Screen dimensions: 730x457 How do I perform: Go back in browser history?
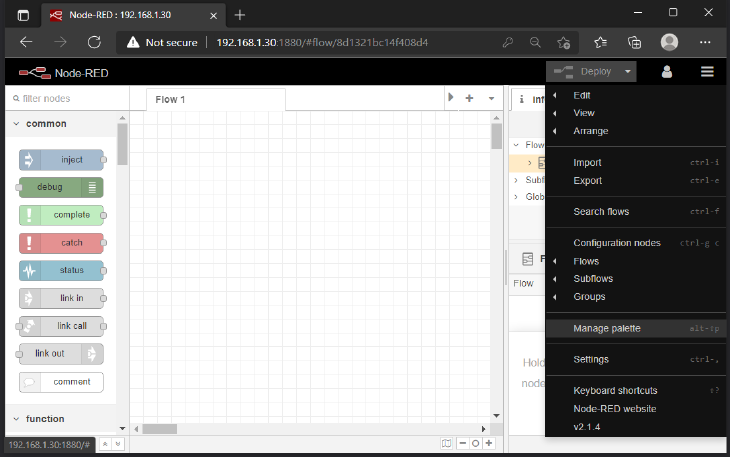point(26,42)
